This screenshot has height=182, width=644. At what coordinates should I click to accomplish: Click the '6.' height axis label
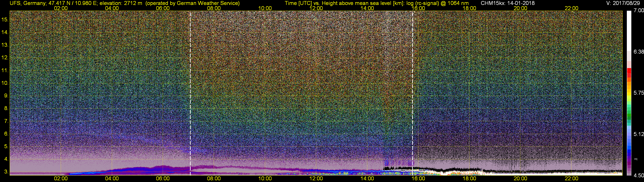(6, 134)
